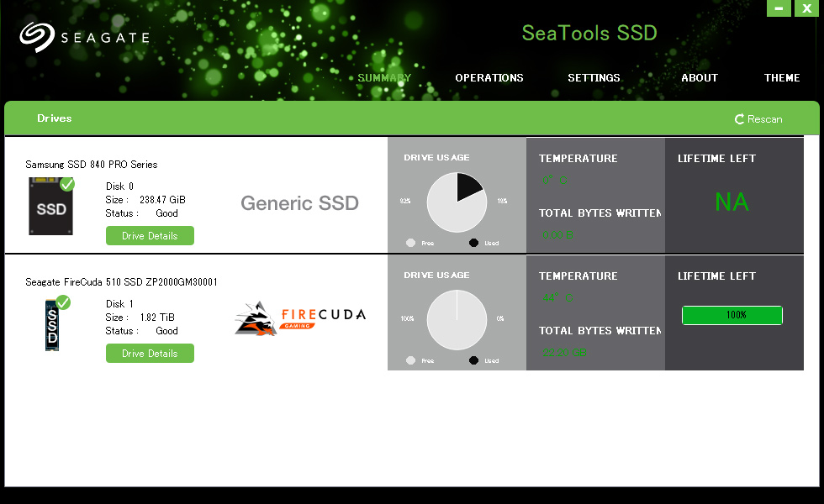The width and height of the screenshot is (824, 504).
Task: Click Disk 1 Total Bytes Written heading
Action: pyautogui.click(x=600, y=330)
